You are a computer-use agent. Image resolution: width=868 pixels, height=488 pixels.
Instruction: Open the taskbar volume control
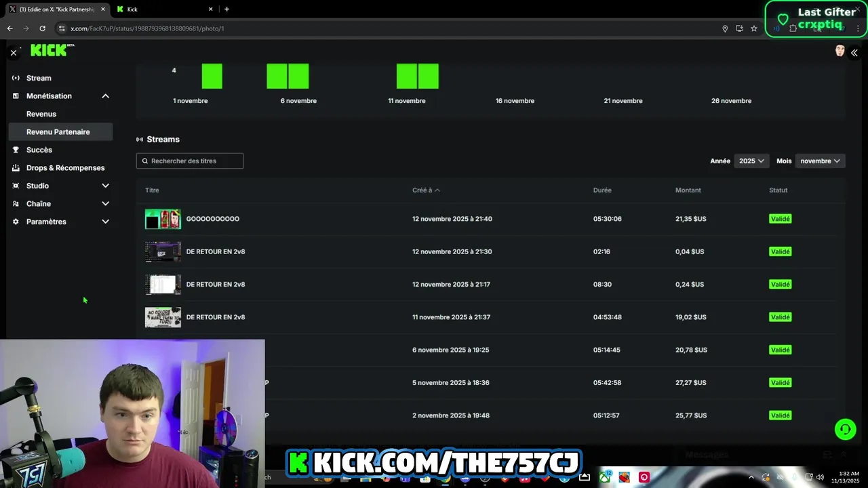[820, 477]
